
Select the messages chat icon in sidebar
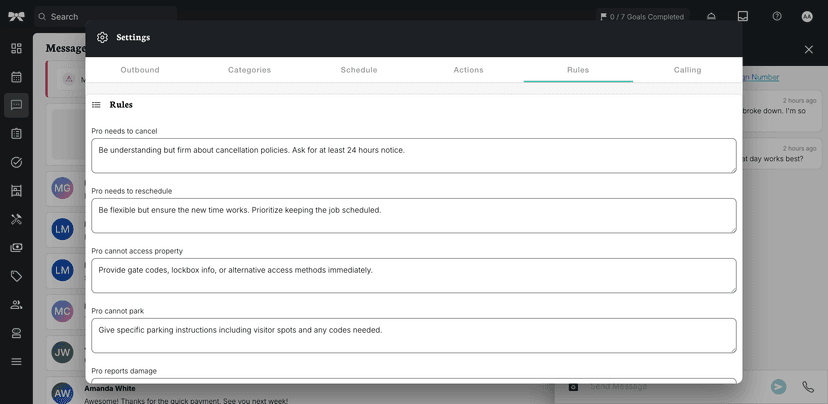[x=16, y=105]
